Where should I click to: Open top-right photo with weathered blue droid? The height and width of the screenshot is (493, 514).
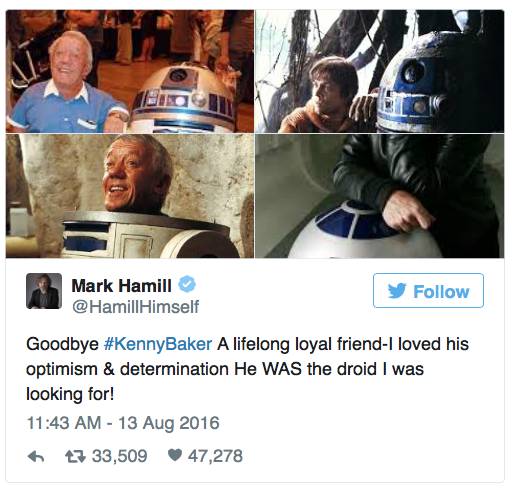(380, 71)
